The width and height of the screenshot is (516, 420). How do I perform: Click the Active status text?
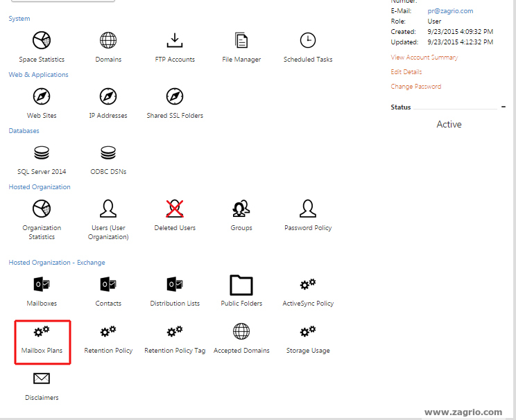click(449, 124)
